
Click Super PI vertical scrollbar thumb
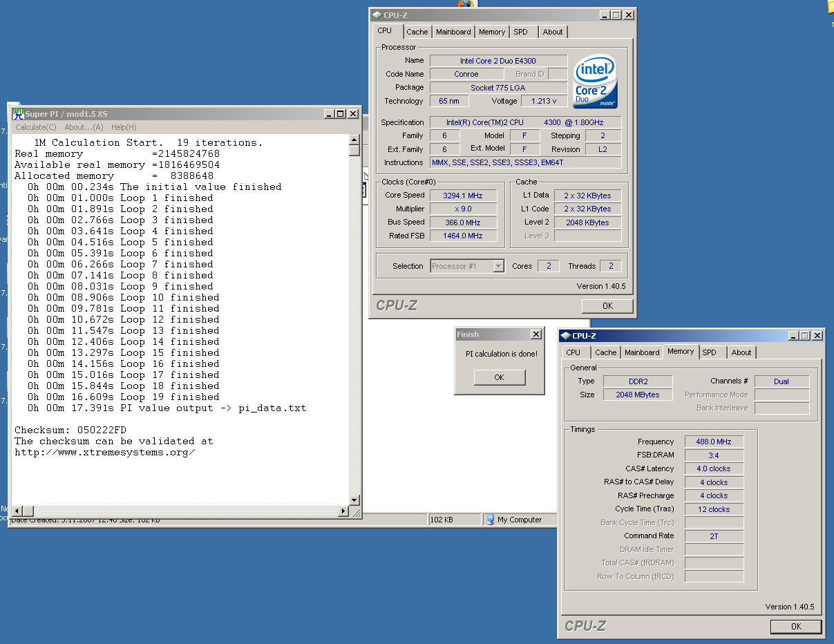[x=354, y=151]
